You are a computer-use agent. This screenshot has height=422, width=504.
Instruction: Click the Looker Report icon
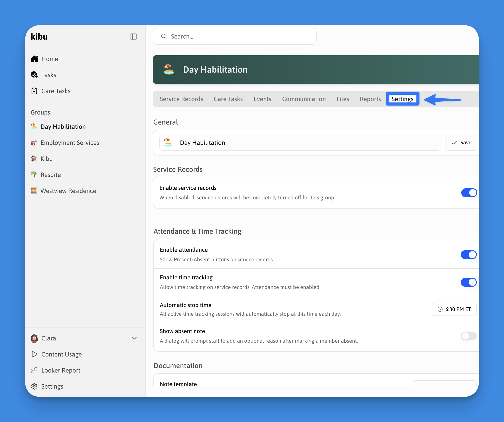coord(34,371)
